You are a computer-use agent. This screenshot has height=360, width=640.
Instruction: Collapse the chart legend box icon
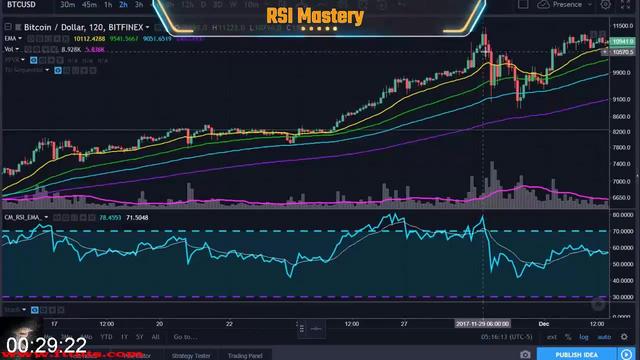coord(8,27)
